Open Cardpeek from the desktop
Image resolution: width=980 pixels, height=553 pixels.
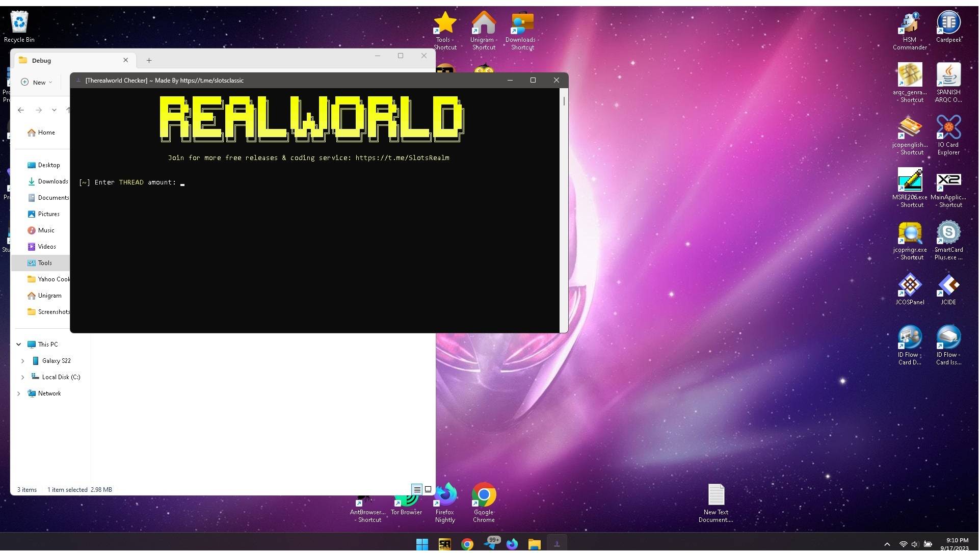[x=949, y=23]
